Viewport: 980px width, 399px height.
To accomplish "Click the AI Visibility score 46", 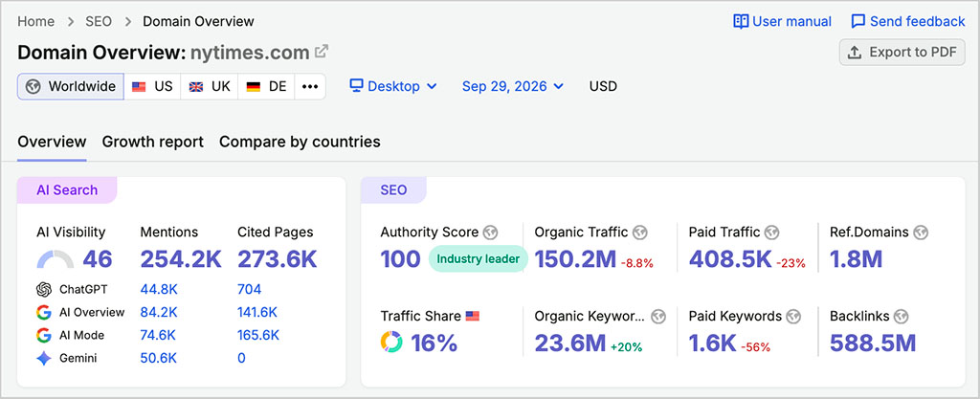I will coord(98,259).
